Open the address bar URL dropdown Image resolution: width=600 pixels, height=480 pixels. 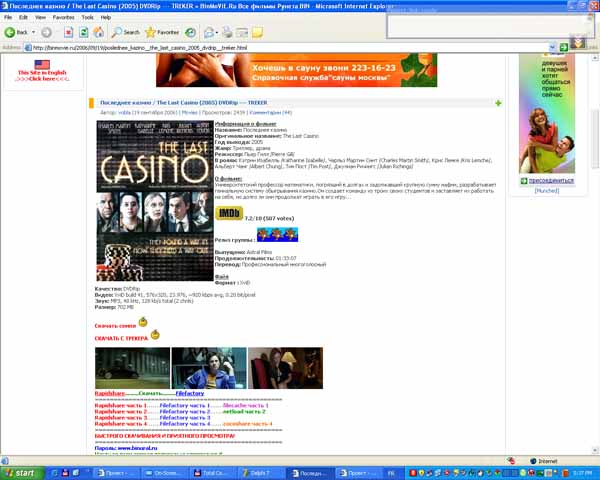(554, 47)
